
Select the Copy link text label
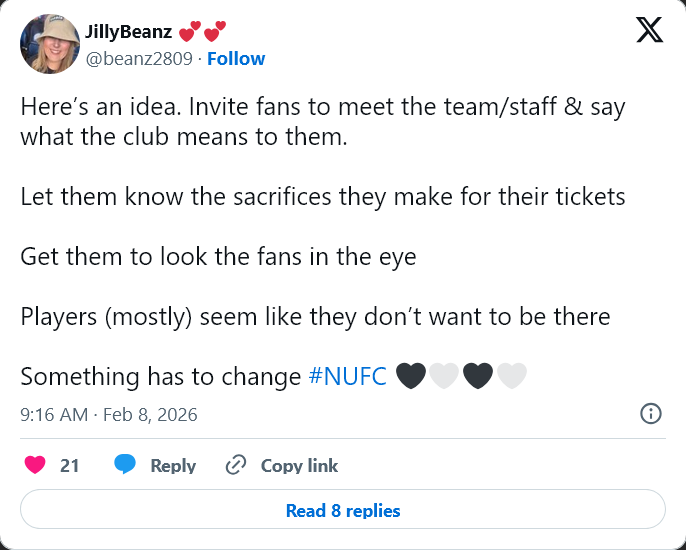[299, 465]
